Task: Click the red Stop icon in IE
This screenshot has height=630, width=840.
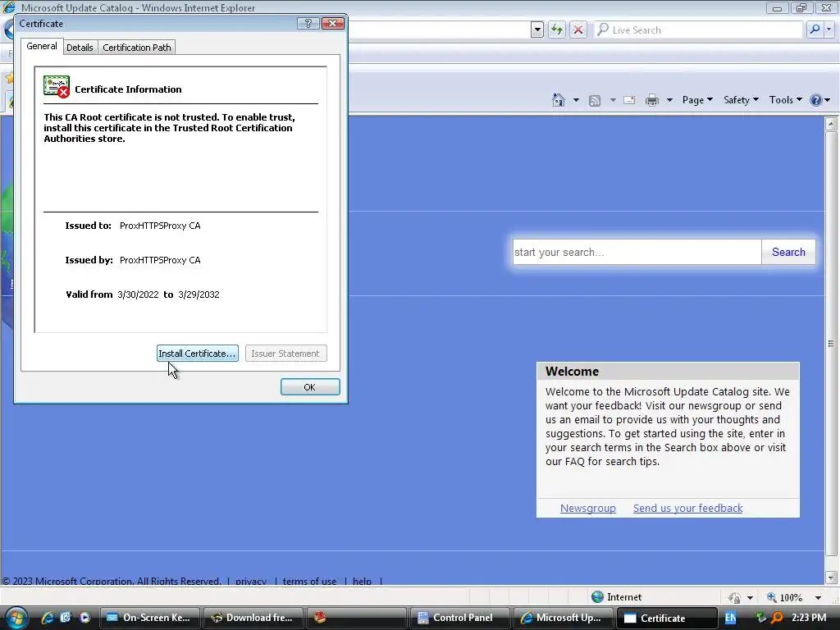Action: click(578, 30)
